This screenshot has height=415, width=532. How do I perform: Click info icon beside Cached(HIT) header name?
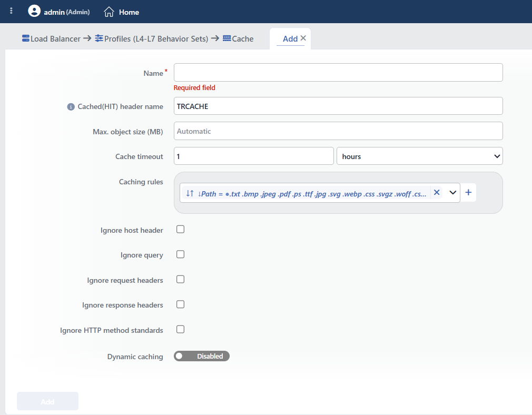71,107
